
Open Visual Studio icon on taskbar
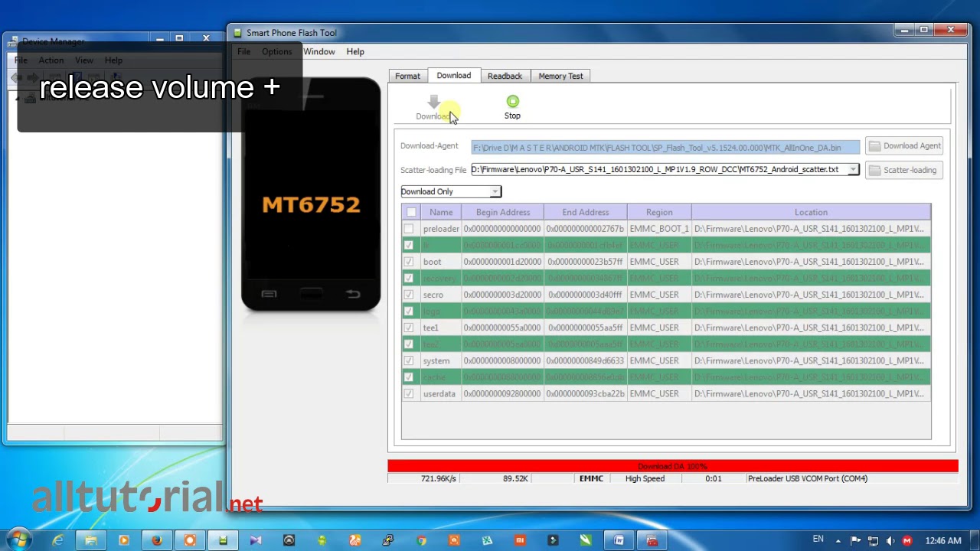coord(256,541)
